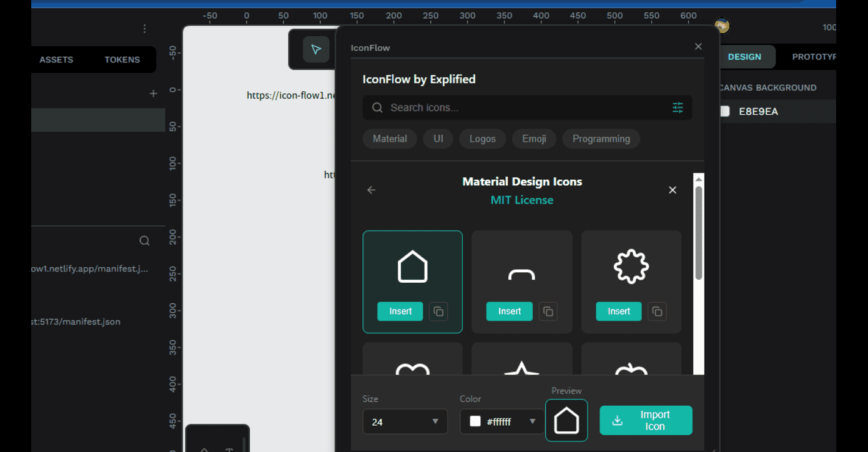Click the search magnifier in left panel

click(x=144, y=241)
